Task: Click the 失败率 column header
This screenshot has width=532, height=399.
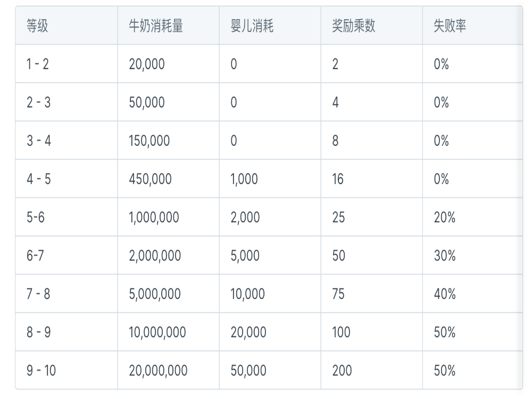Action: click(472, 26)
